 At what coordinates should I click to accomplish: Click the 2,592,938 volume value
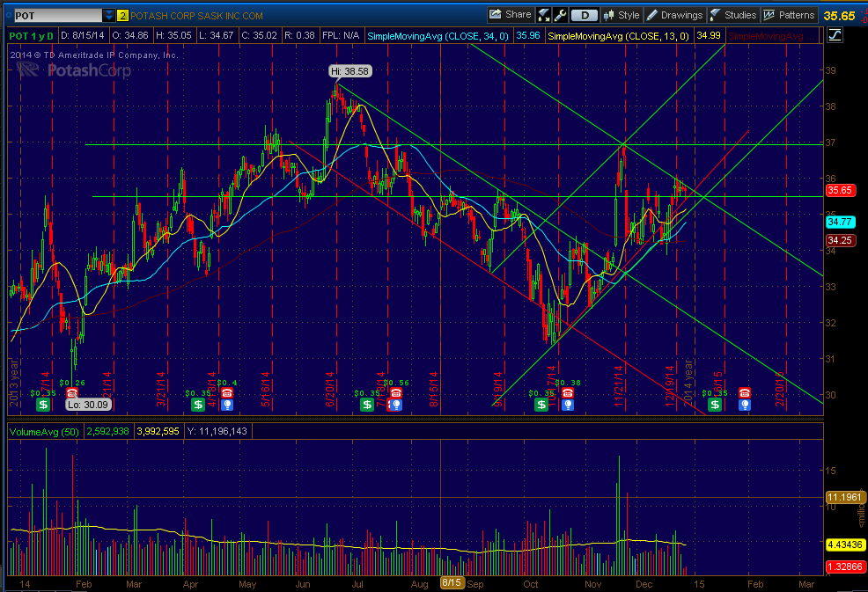point(108,432)
